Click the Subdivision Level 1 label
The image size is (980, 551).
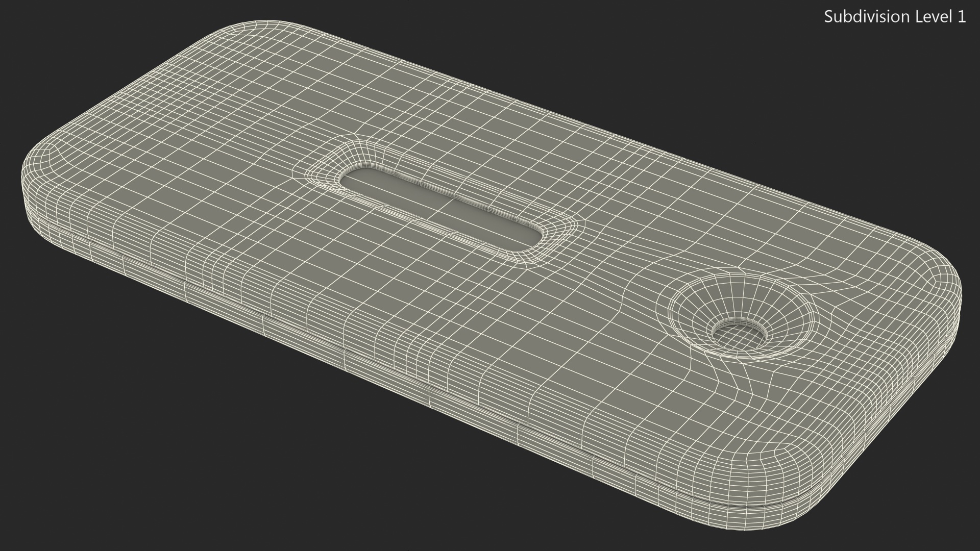895,17
